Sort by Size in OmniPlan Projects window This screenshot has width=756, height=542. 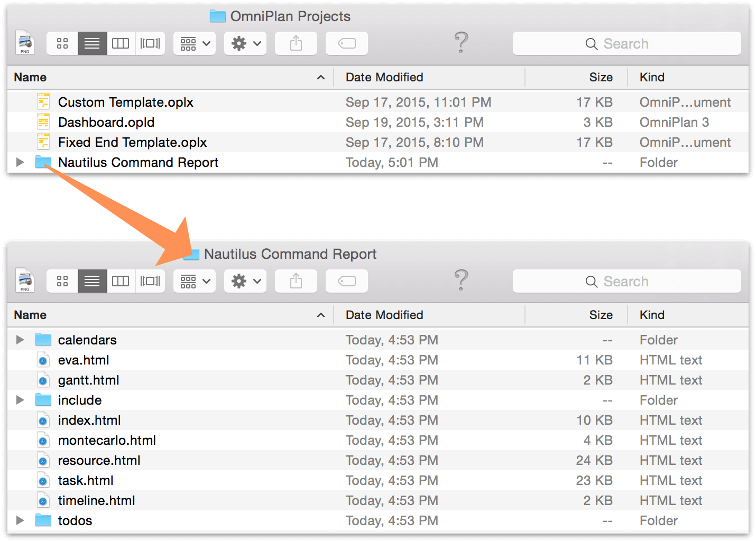click(x=576, y=77)
